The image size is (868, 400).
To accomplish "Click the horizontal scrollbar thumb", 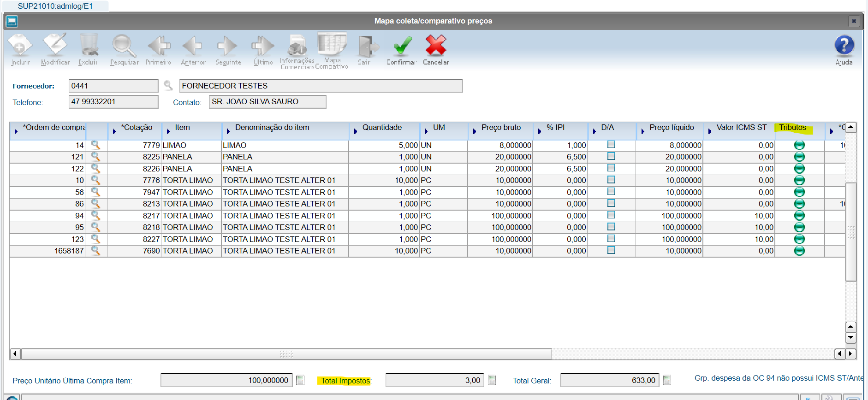I will [x=286, y=354].
